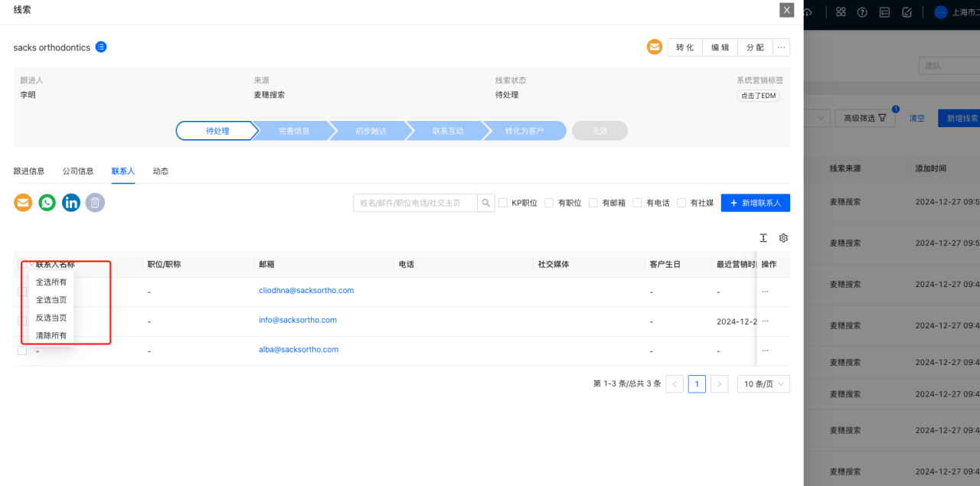Open actions menu for alba row
Screen dimensions: 980x486
tap(765, 350)
